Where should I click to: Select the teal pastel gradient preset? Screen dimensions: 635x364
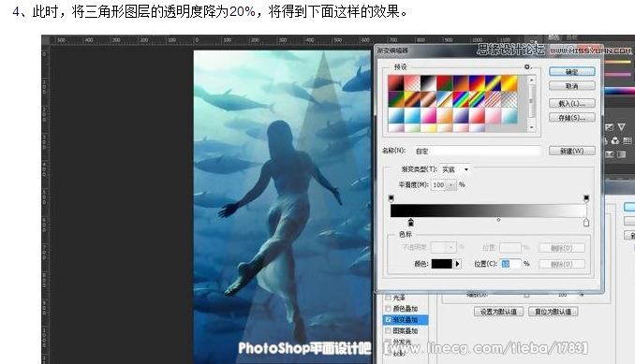pos(509,116)
